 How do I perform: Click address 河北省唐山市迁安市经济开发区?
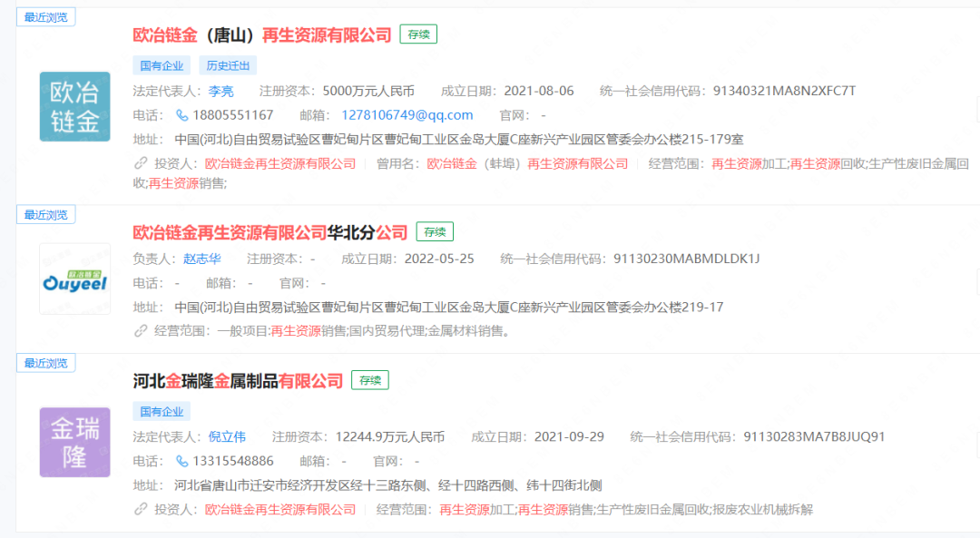(388, 485)
